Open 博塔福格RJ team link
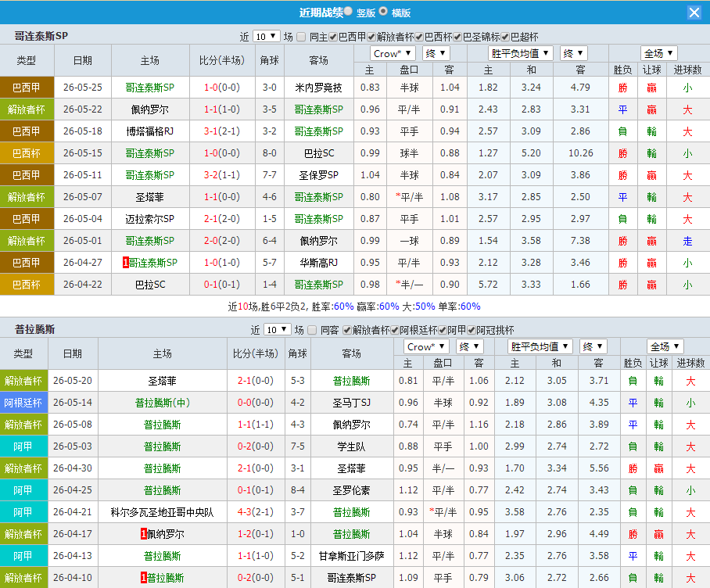The image size is (710, 588). 150,131
